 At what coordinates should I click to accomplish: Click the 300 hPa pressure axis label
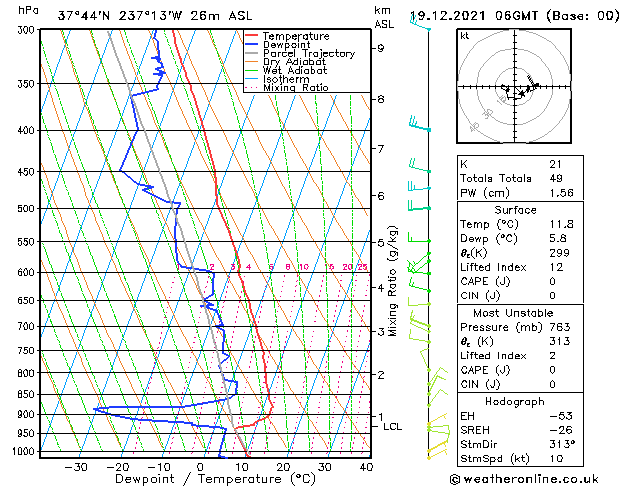[x=28, y=30]
